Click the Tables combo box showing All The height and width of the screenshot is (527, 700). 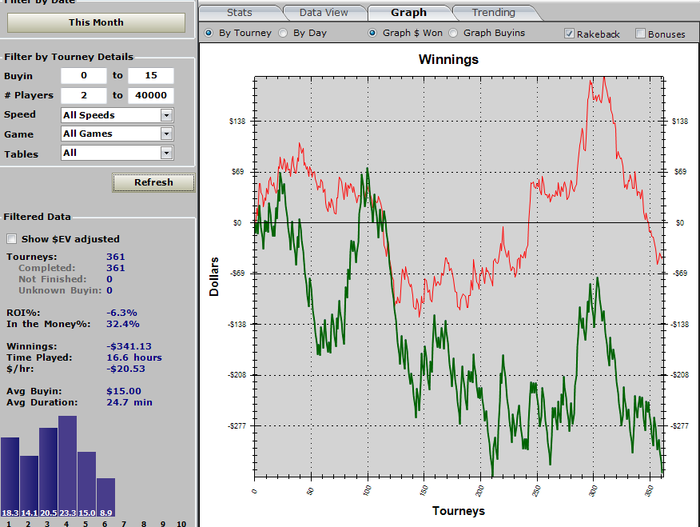[x=117, y=153]
